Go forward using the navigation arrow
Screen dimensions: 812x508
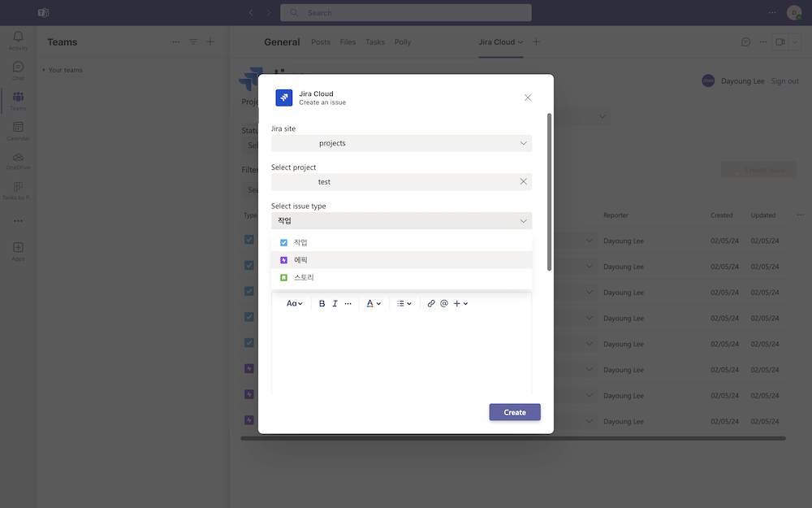(269, 13)
